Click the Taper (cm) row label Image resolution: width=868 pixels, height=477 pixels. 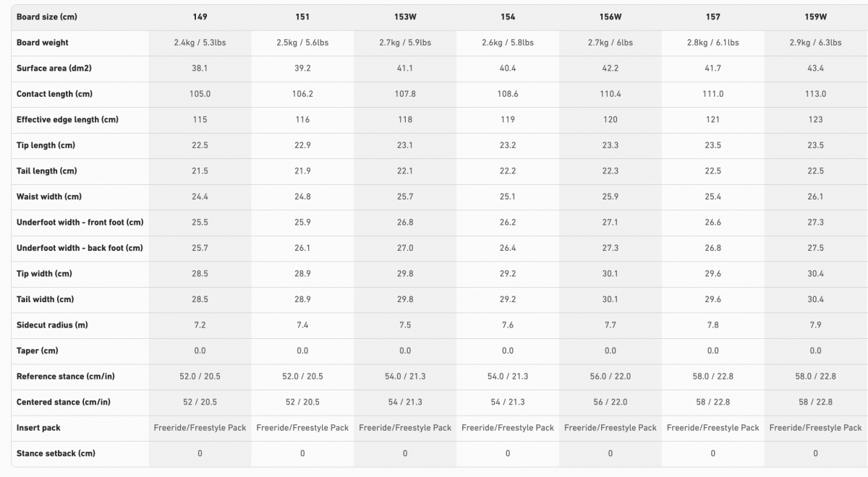[x=38, y=351]
